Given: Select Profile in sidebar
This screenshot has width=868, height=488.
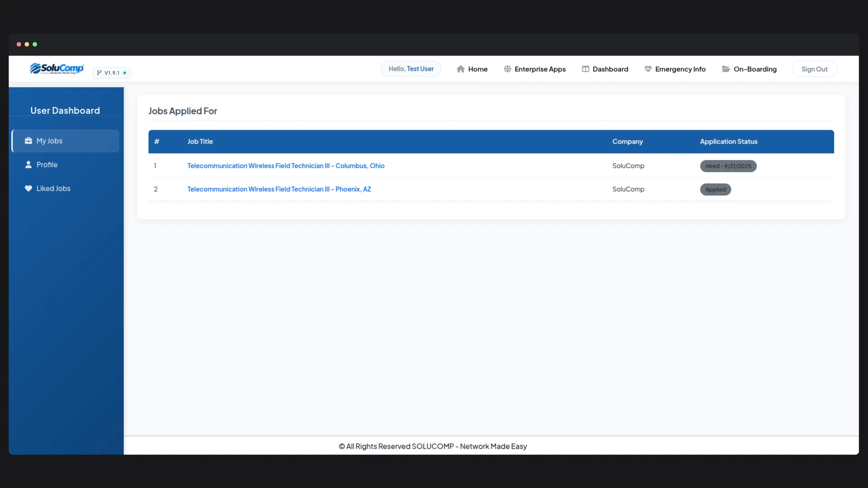Looking at the screenshot, I should coord(66,165).
